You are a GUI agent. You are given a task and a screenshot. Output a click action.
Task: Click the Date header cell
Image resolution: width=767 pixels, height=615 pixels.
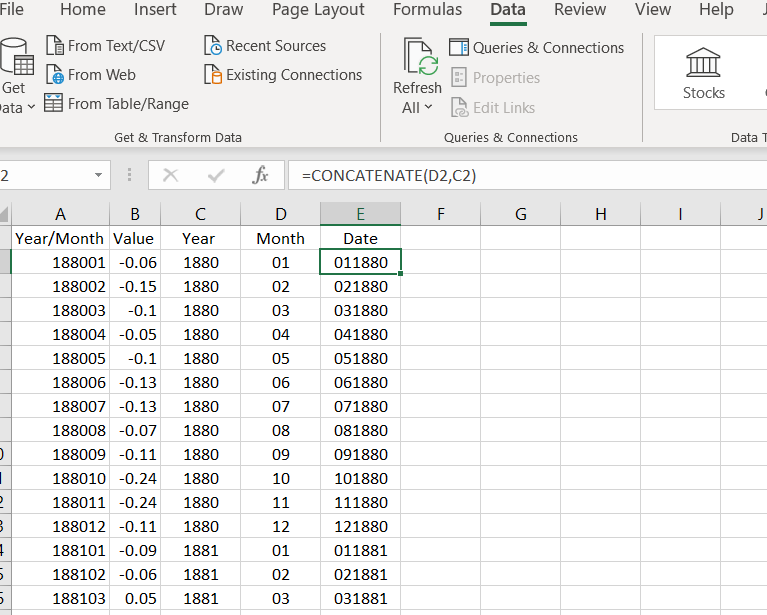pyautogui.click(x=360, y=238)
